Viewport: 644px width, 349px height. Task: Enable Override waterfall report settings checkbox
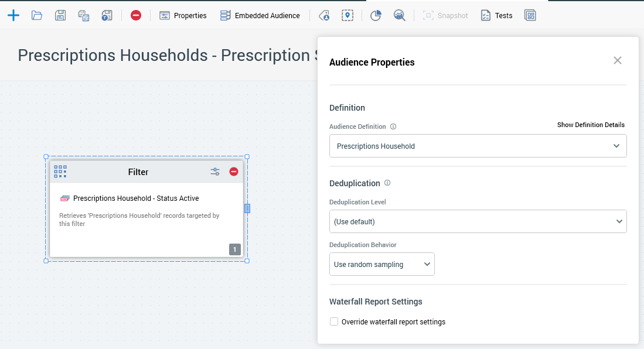tap(334, 321)
